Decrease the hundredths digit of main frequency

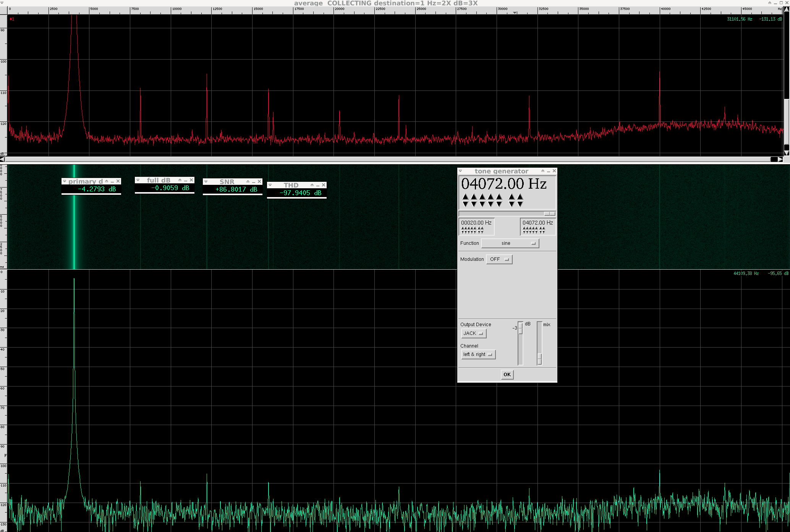click(x=520, y=204)
